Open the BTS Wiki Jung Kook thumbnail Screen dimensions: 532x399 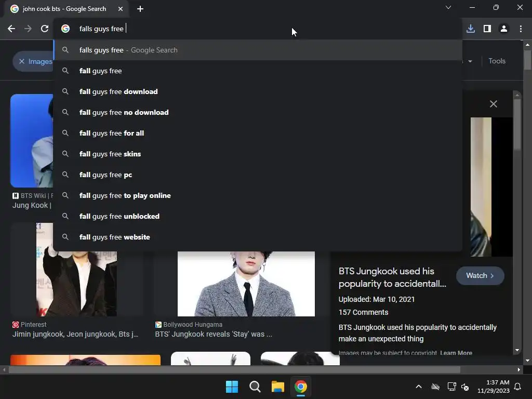tap(32, 140)
